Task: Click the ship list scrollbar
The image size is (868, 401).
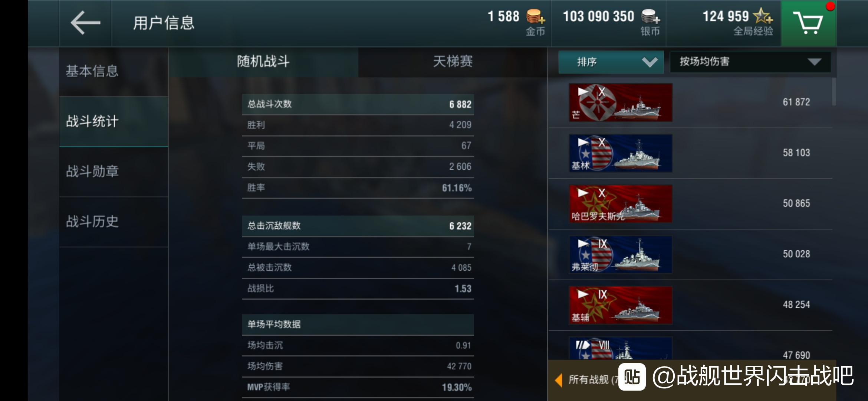Action: [834, 92]
